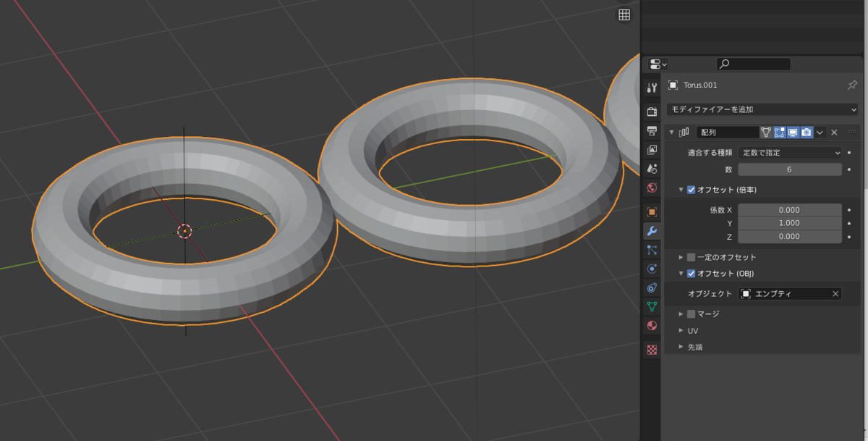The width and height of the screenshot is (868, 441).
Task: Open the モディファイアーを追加 dropdown
Action: [762, 109]
